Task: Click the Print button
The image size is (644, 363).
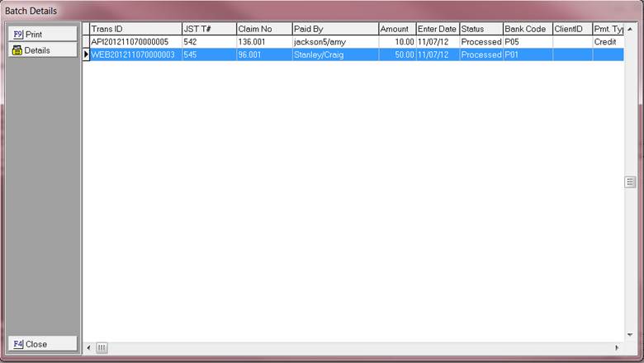Action: (42, 34)
